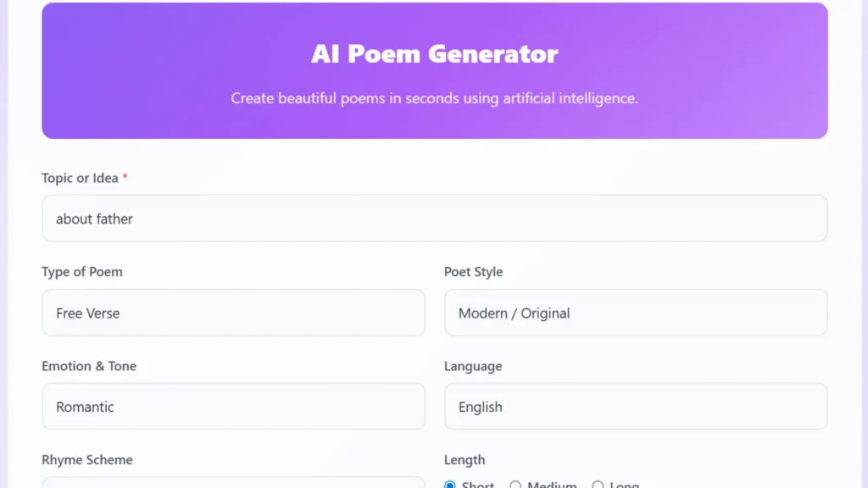Click the 'about father' topic text
Viewport: 868px width, 488px height.
click(93, 219)
